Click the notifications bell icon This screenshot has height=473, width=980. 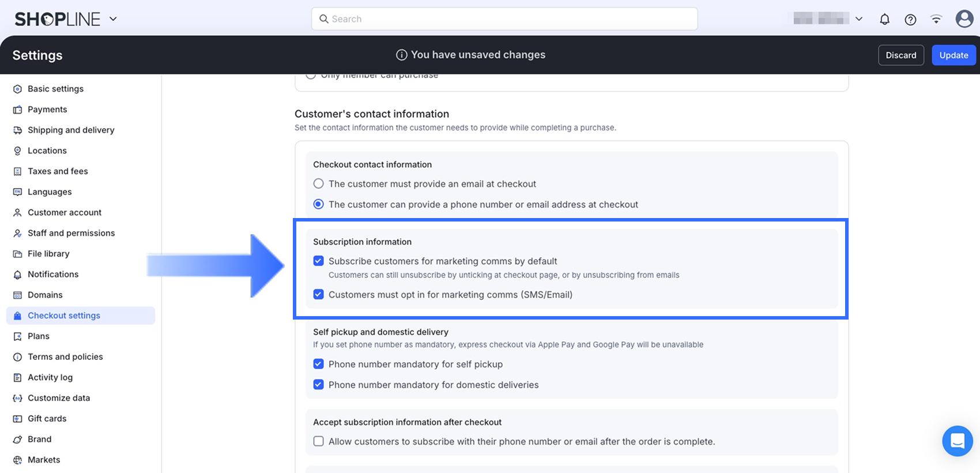click(x=884, y=20)
